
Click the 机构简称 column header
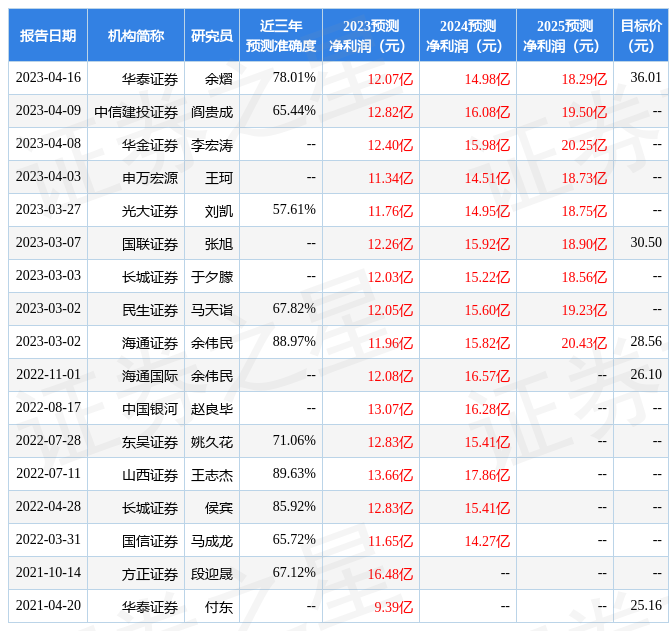[136, 35]
